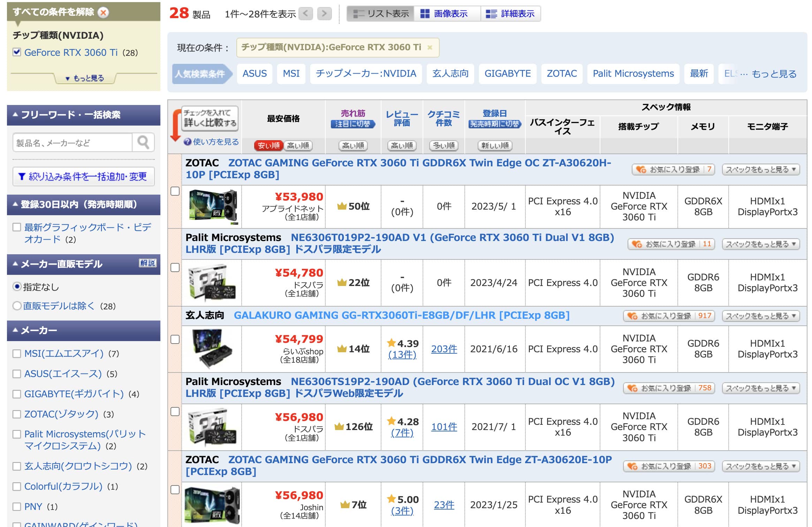Image resolution: width=812 pixels, height=527 pixels.
Task: Expand more specs for Palit Dual OC V1
Action: [761, 388]
